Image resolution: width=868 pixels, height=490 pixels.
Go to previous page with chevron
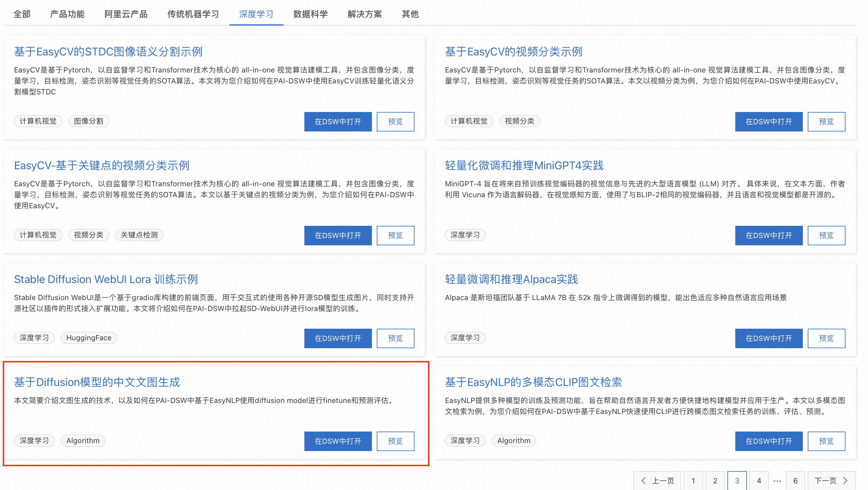pos(657,480)
